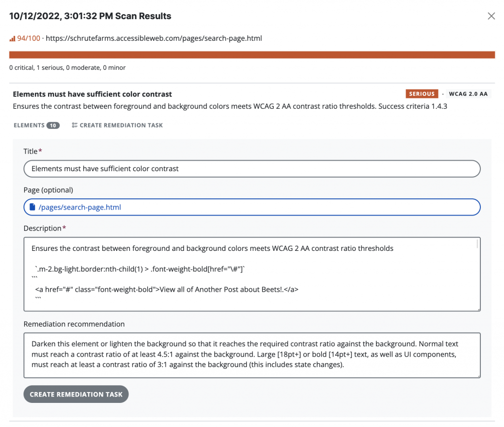Image resolution: width=504 pixels, height=427 pixels.
Task: Click the blue document icon in Page field
Action: pyautogui.click(x=32, y=207)
